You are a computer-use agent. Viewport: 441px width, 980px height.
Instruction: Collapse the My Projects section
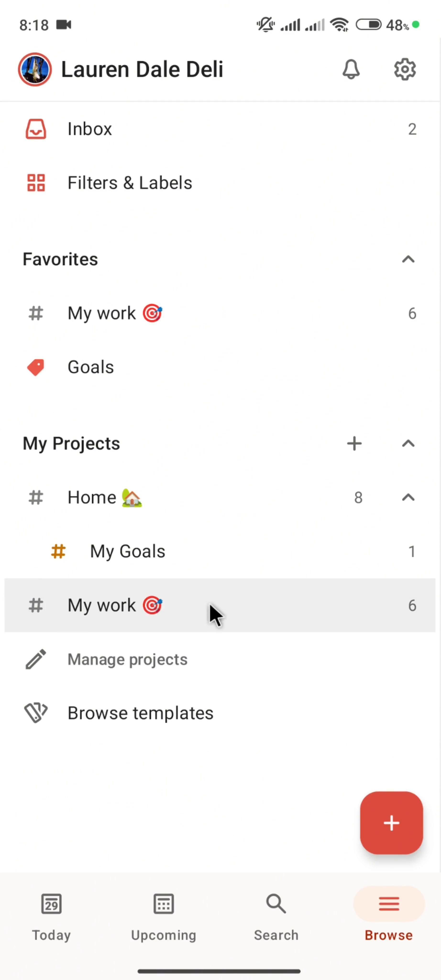pos(408,444)
